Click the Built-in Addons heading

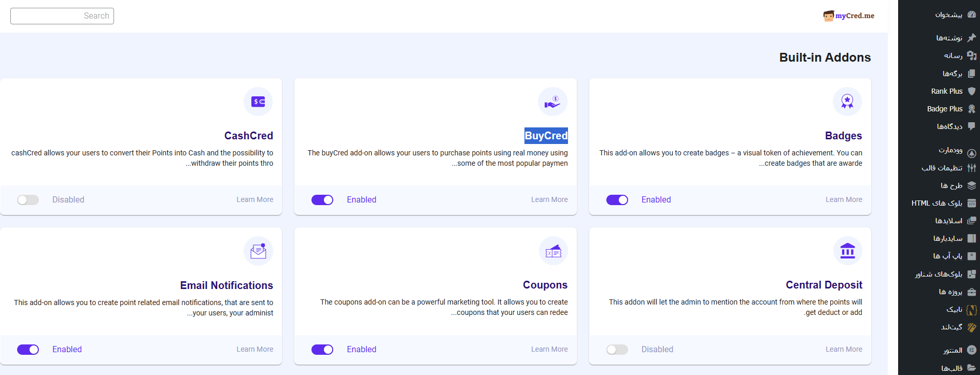[x=825, y=57]
